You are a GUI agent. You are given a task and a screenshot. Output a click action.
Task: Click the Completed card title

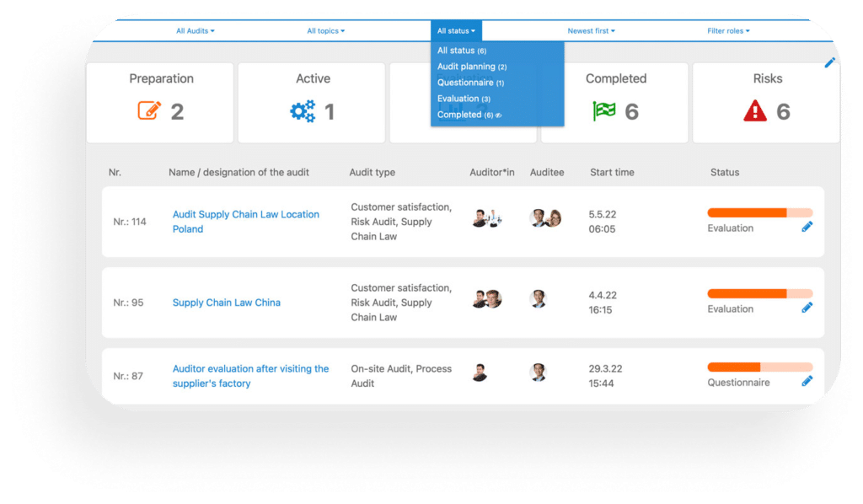pyautogui.click(x=616, y=78)
